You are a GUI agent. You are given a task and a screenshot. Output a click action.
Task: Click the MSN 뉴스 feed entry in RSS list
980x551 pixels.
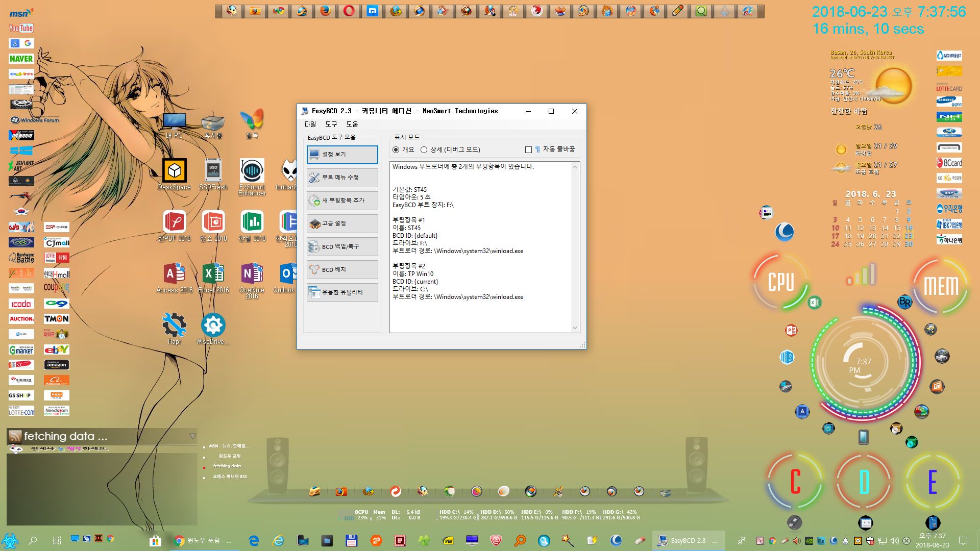point(230,446)
